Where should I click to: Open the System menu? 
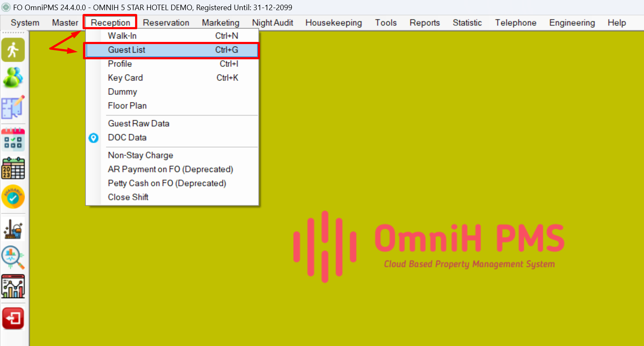point(25,23)
